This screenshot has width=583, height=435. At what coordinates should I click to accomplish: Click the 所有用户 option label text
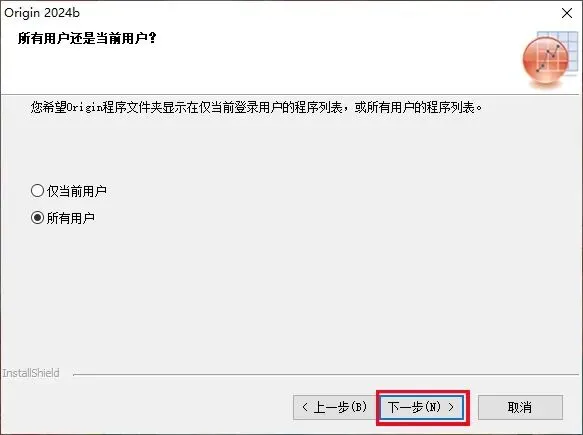point(71,218)
